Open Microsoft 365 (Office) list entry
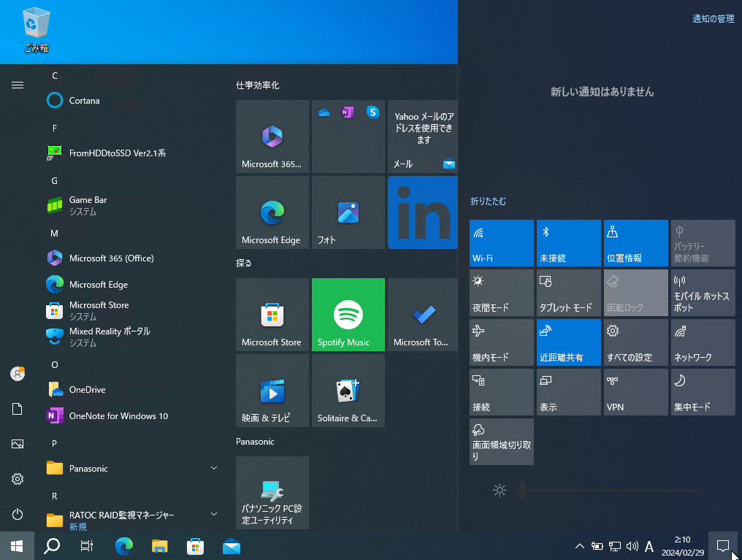Viewport: 742px width, 560px height. click(x=131, y=258)
